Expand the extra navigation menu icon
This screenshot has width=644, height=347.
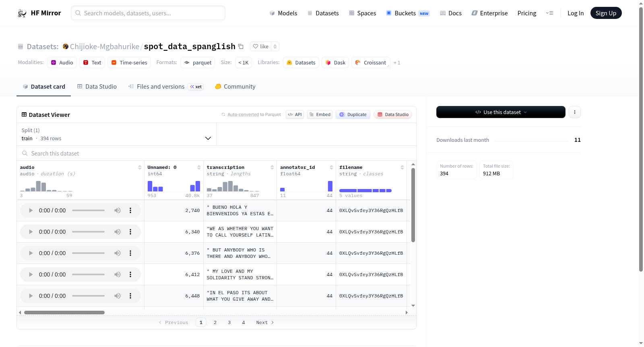click(549, 13)
